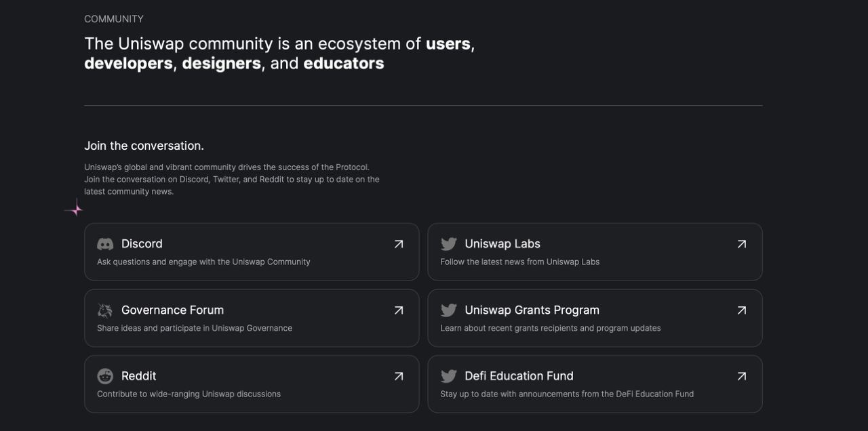Click the pink sparkle star decoration
This screenshot has height=431, width=868.
(75, 209)
